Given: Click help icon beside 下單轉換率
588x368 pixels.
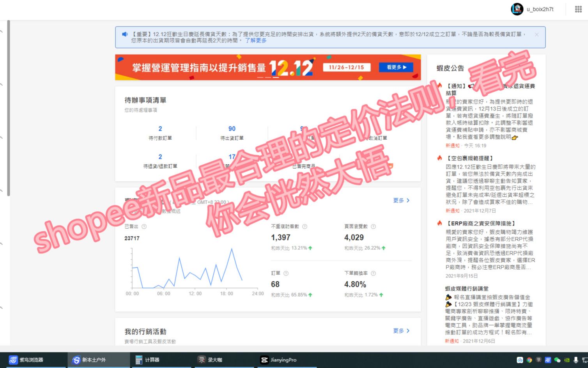Looking at the screenshot, I should (373, 273).
